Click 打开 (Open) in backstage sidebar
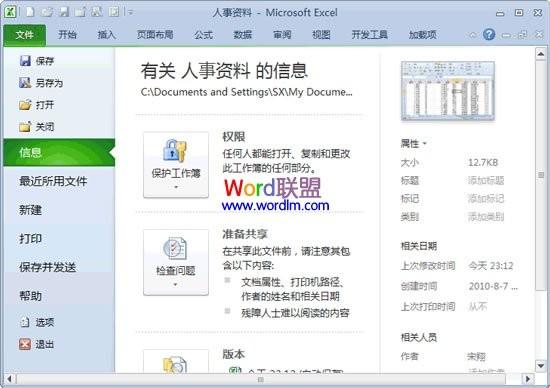 tap(37, 105)
